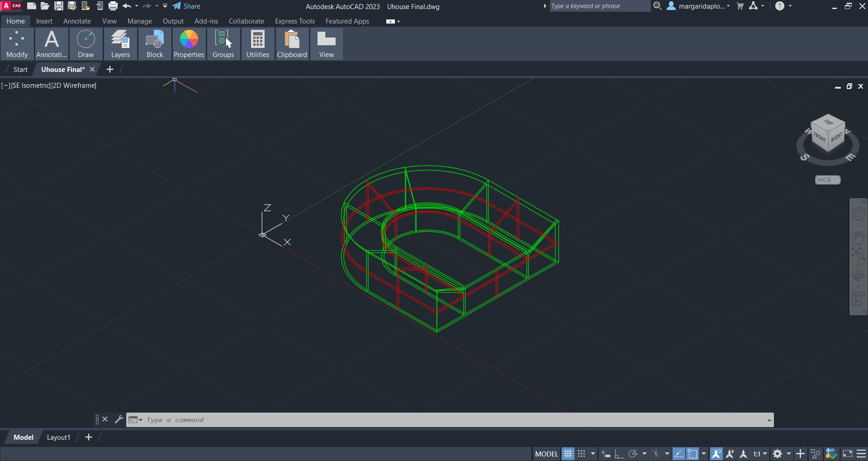Open the Draw tools panel
The image size is (868, 461).
tap(85, 44)
